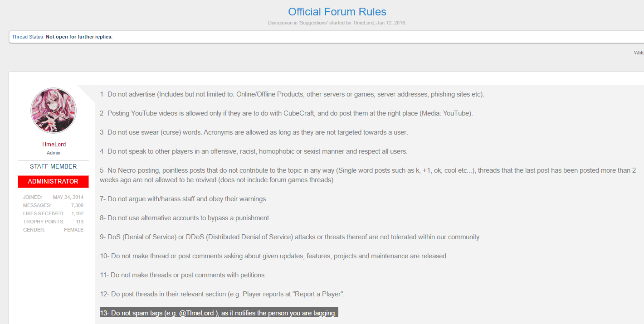644x324 pixels.
Task: Click rule 9 about DoS or DDoS attacks
Action: tap(290, 237)
